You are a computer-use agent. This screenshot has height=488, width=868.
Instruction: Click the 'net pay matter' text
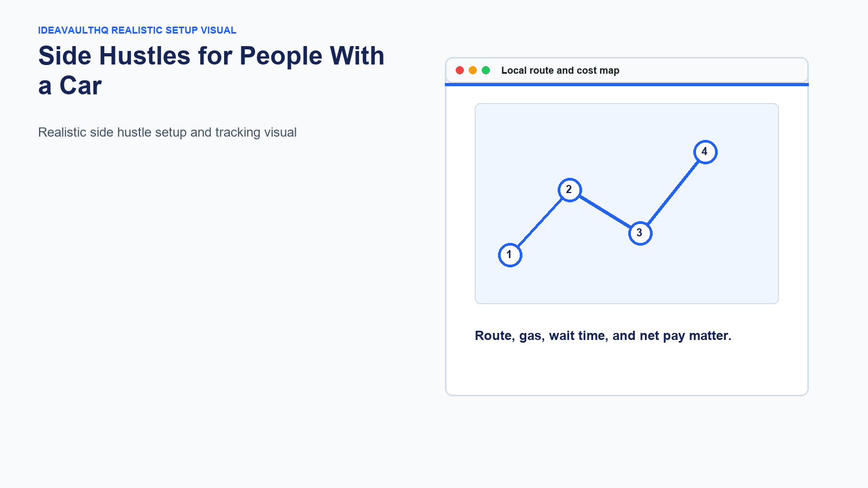pos(685,336)
